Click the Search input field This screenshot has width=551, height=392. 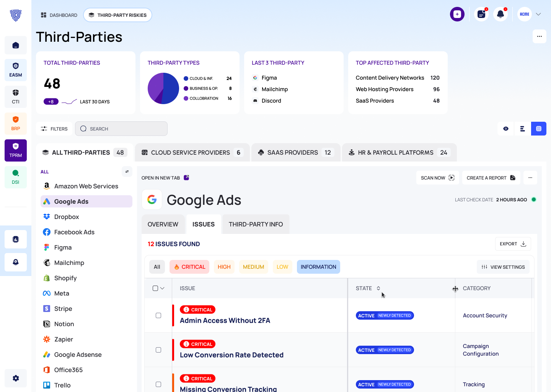(x=121, y=129)
